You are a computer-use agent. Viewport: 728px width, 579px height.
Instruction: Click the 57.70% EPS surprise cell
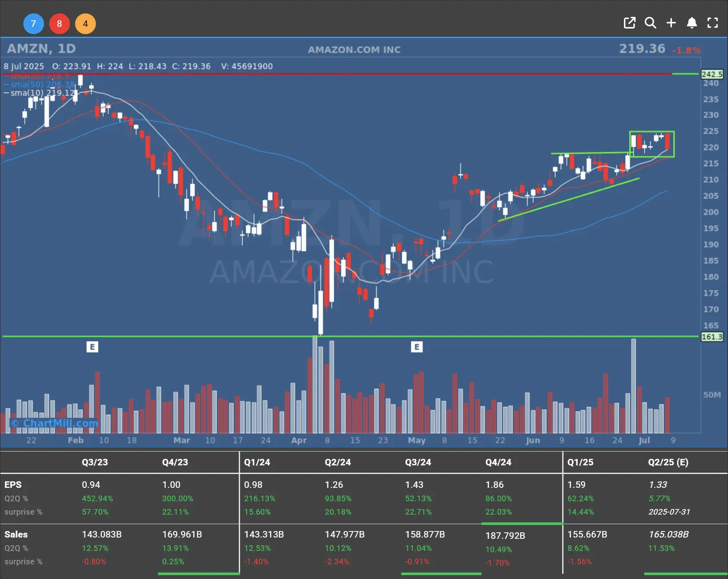pyautogui.click(x=95, y=512)
